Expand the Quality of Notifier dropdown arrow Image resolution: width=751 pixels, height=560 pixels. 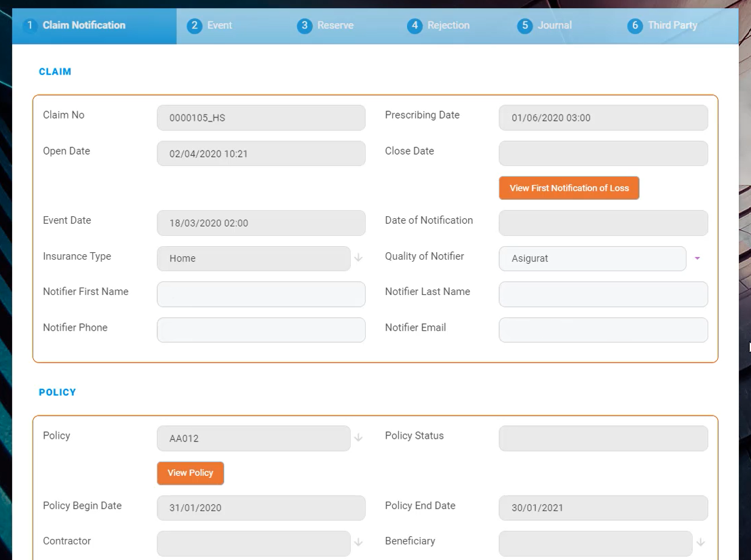tap(697, 258)
